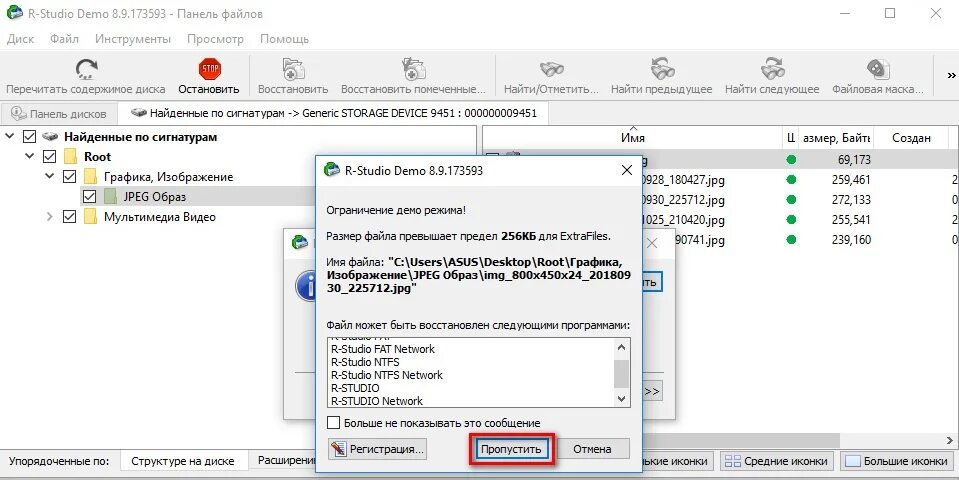
Task: Expand the Мультимедиа Видео node
Action: pos(50,216)
